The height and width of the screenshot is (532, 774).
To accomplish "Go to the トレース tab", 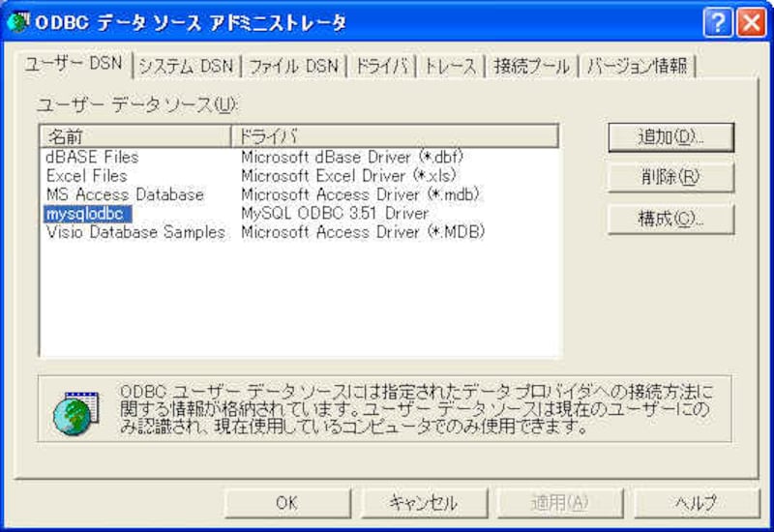I will point(451,66).
